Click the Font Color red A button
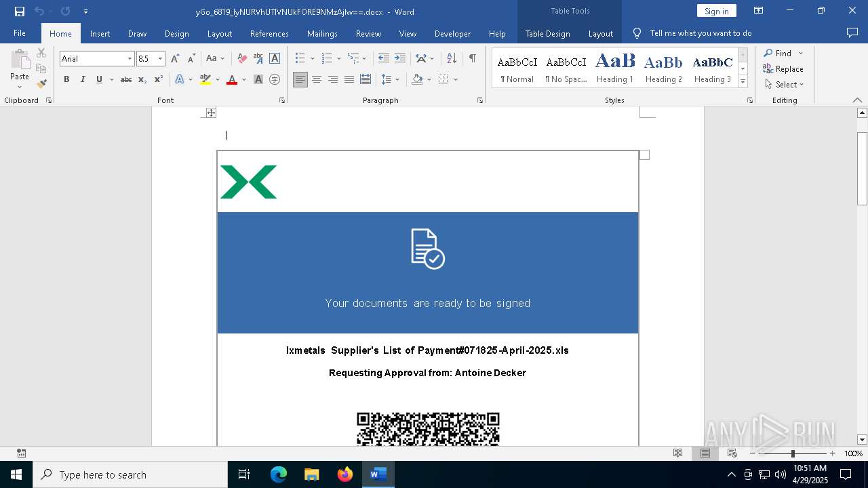 (x=232, y=79)
